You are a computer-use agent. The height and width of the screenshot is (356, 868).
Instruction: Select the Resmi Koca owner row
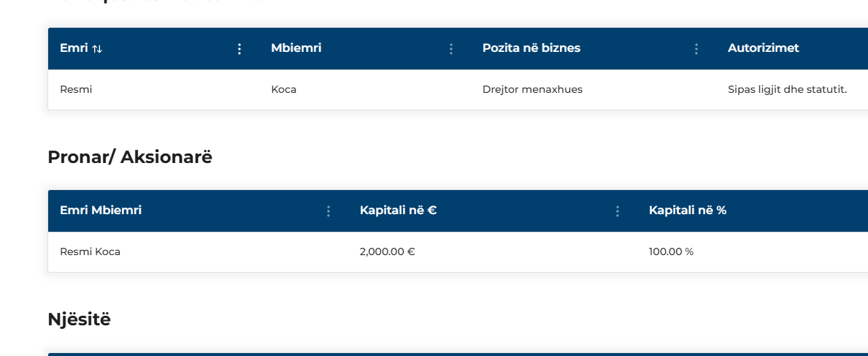coord(458,251)
